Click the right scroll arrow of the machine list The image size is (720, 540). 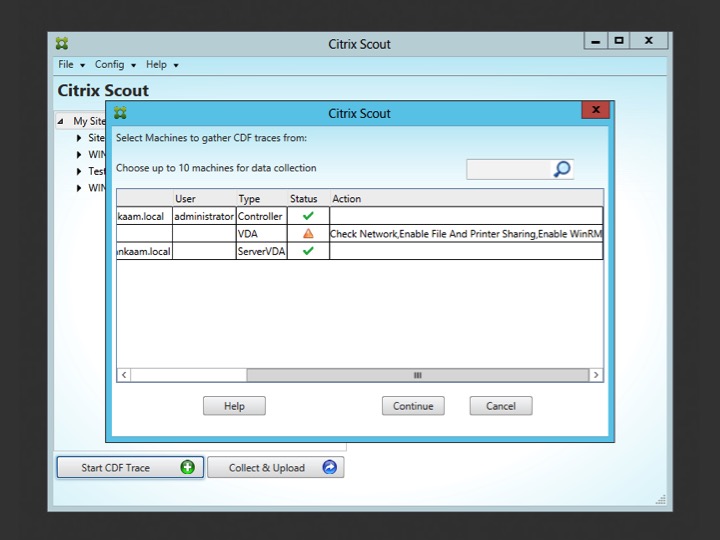596,375
